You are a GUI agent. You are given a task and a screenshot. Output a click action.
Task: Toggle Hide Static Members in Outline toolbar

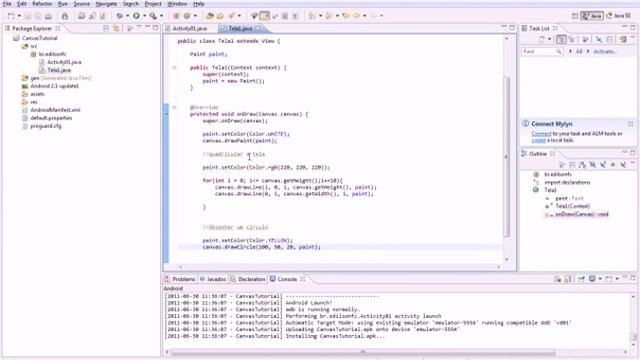602,164
